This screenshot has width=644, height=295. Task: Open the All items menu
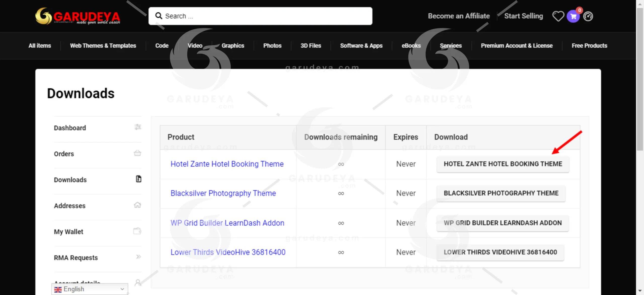(40, 46)
